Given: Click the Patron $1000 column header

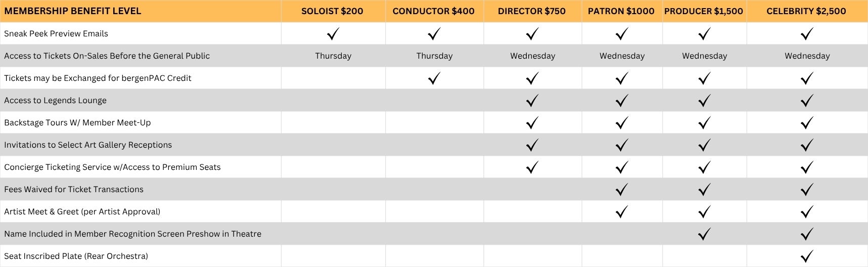Looking at the screenshot, I should click(x=621, y=11).
